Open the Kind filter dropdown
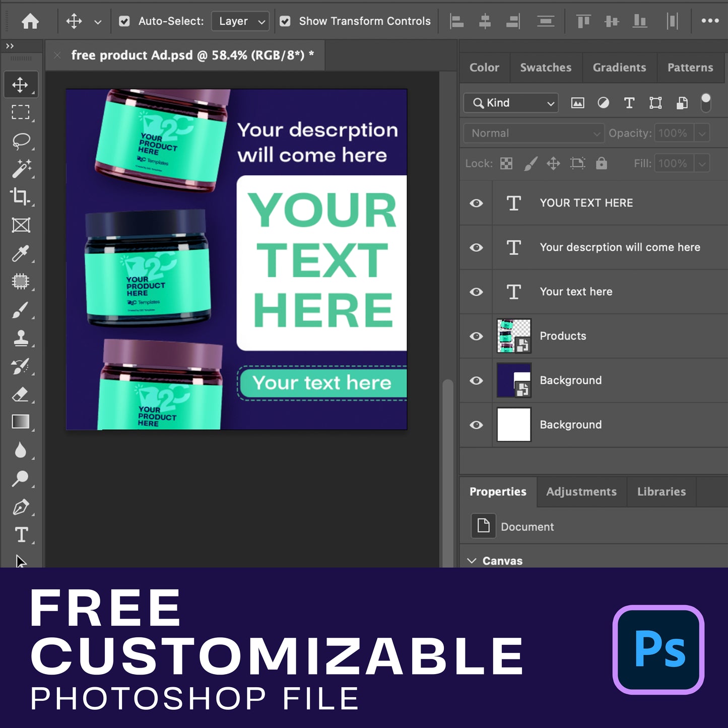728x728 pixels. tap(511, 103)
